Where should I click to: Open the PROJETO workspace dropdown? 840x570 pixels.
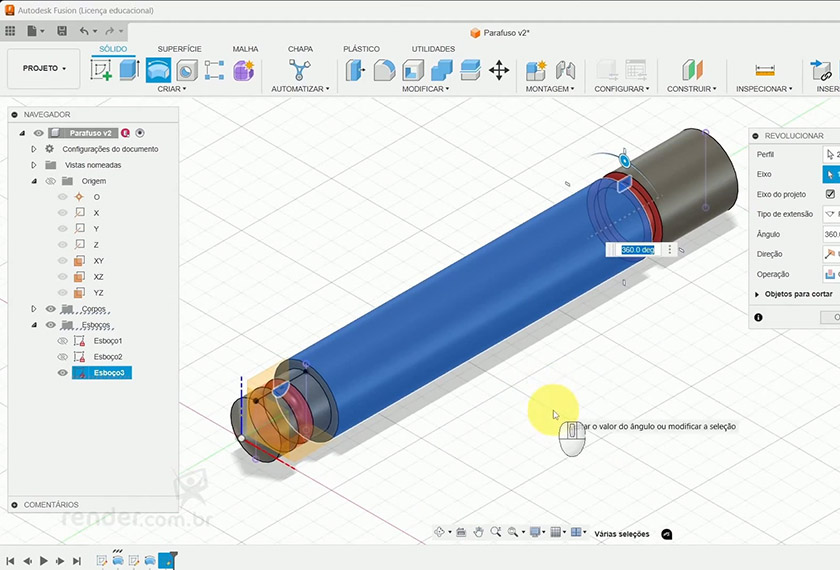point(45,69)
